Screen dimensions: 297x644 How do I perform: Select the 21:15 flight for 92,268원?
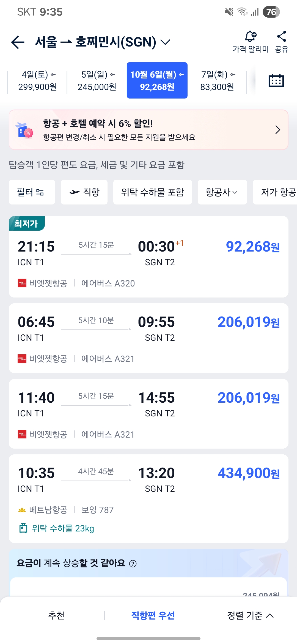tap(148, 257)
